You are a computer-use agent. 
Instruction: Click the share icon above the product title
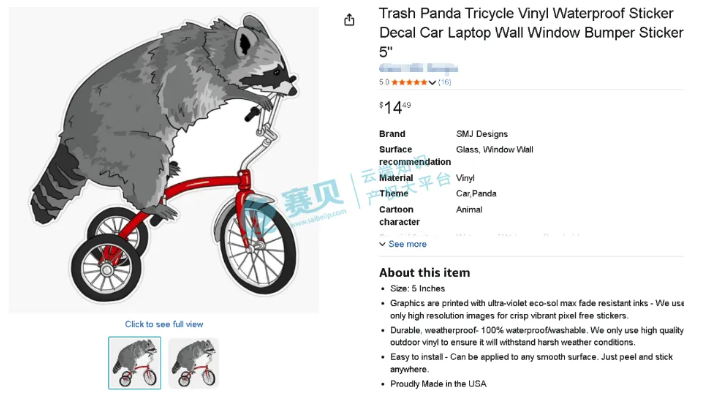(349, 20)
